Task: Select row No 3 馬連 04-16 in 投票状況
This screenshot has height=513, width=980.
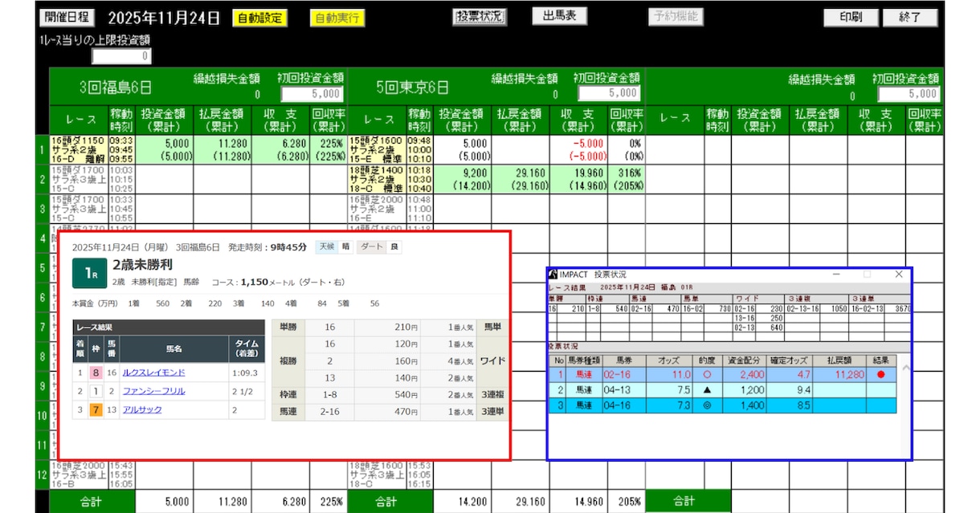Action: point(721,406)
